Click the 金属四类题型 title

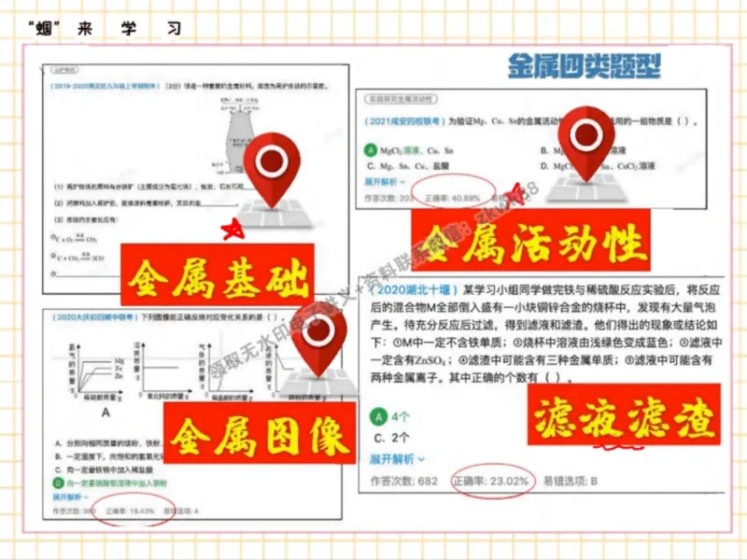coord(585,65)
